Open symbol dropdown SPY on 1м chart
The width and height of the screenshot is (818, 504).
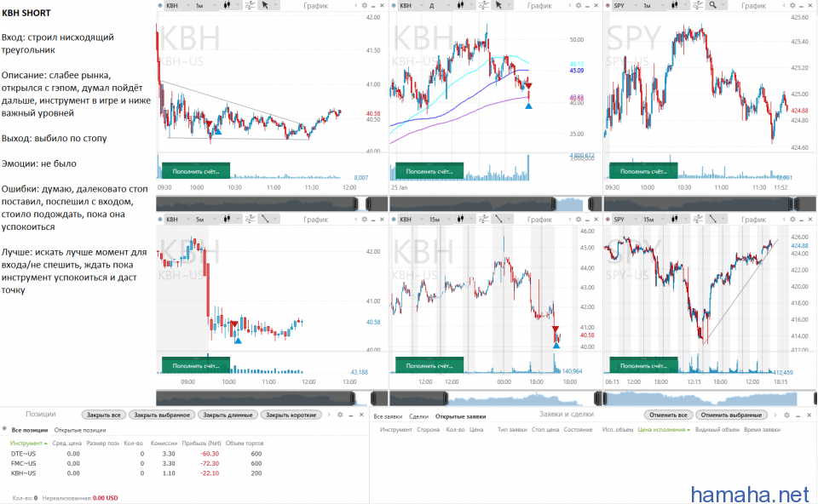[625, 5]
